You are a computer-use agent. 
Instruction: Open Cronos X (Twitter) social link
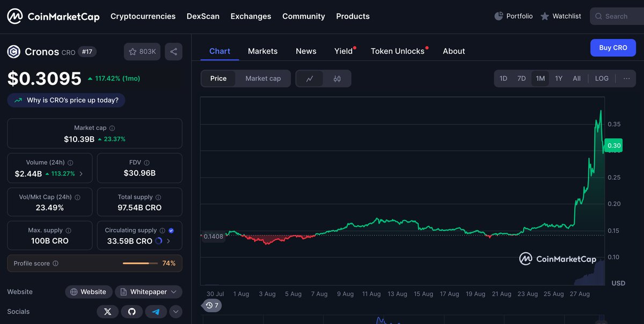click(107, 312)
